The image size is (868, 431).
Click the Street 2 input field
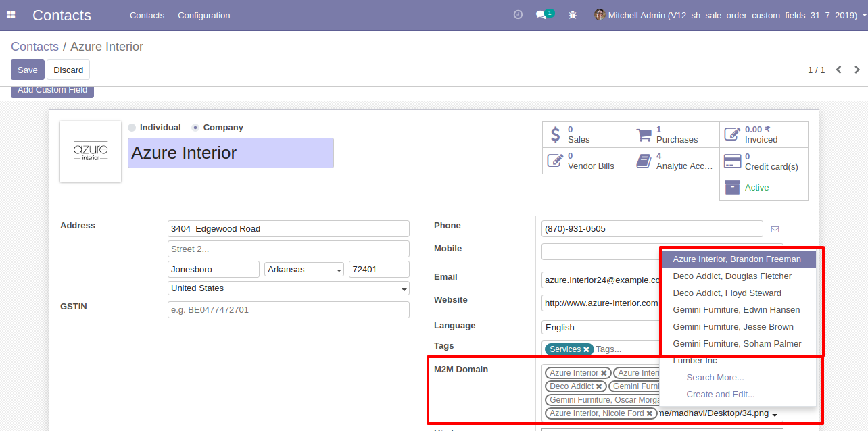[289, 249]
